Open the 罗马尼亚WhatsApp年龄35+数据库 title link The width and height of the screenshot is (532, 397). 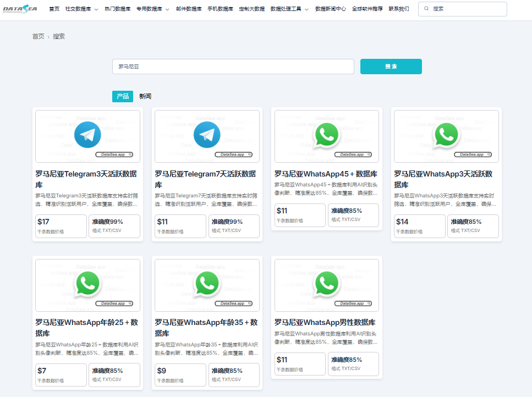[206, 328]
